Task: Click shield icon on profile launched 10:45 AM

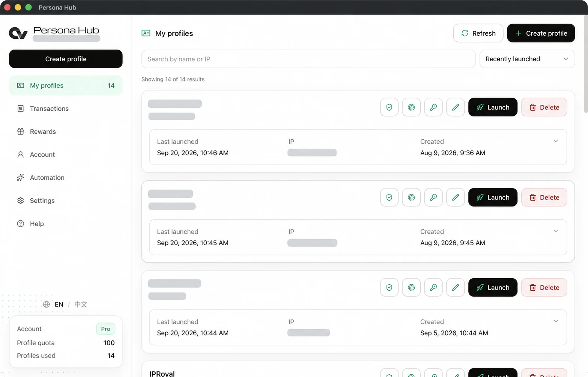Action: [x=389, y=197]
